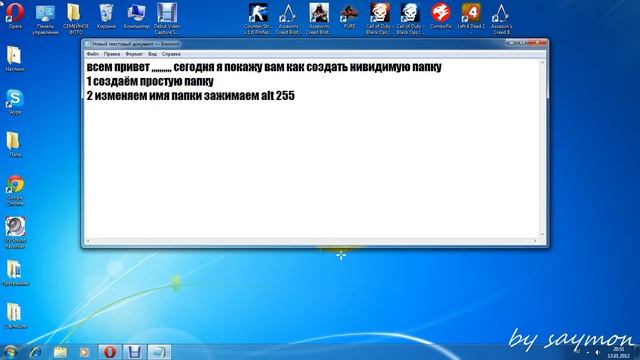
Task: Click the vertical scrollbar down arrow in Notepad
Action: click(x=542, y=235)
